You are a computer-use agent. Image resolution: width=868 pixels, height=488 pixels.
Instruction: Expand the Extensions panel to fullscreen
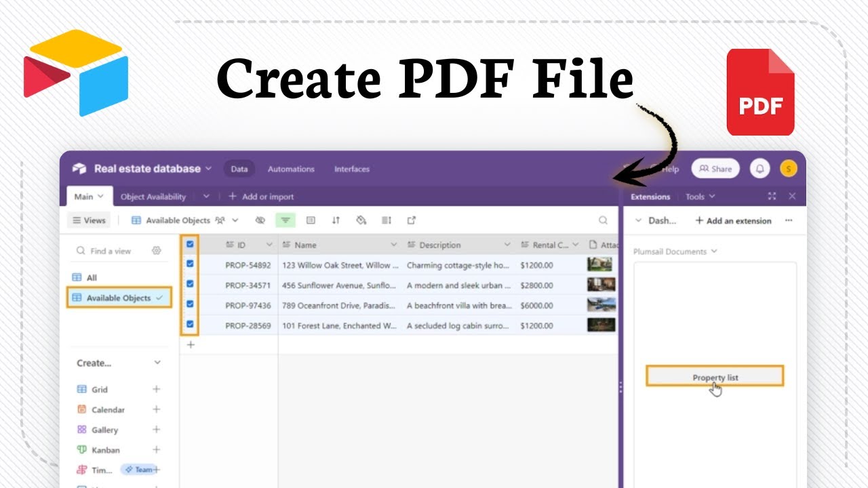tap(772, 197)
